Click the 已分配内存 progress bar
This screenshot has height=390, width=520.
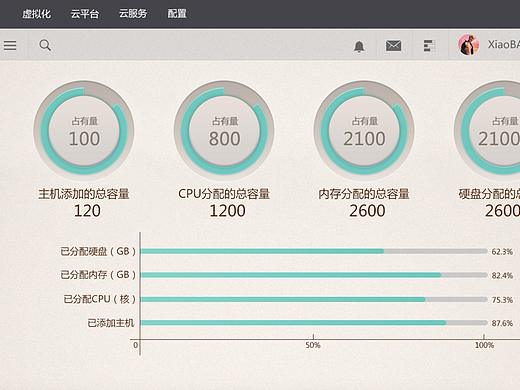coord(314,275)
